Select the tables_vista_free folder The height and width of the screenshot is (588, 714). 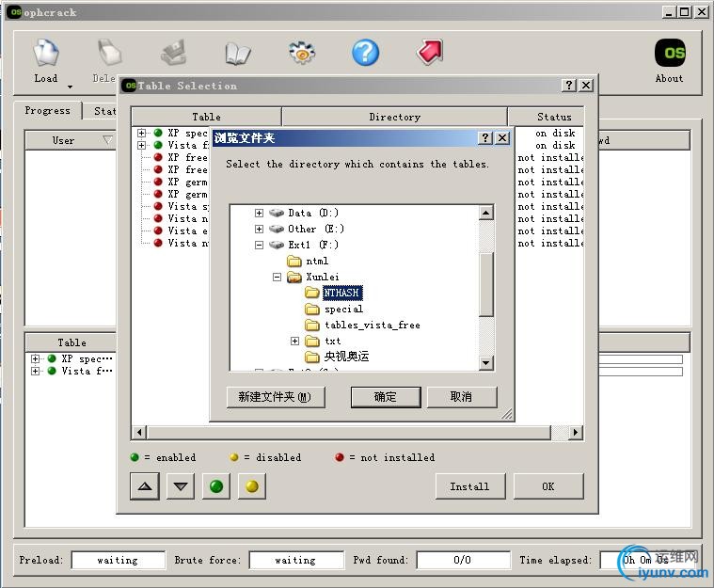click(372, 326)
